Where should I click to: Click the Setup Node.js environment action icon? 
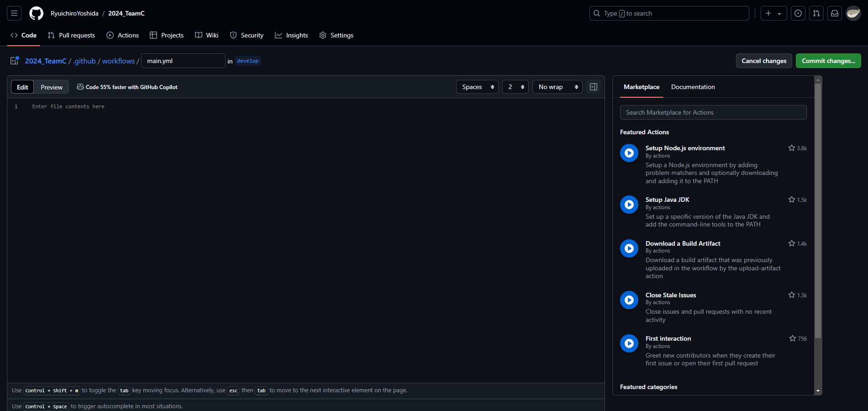coord(629,153)
